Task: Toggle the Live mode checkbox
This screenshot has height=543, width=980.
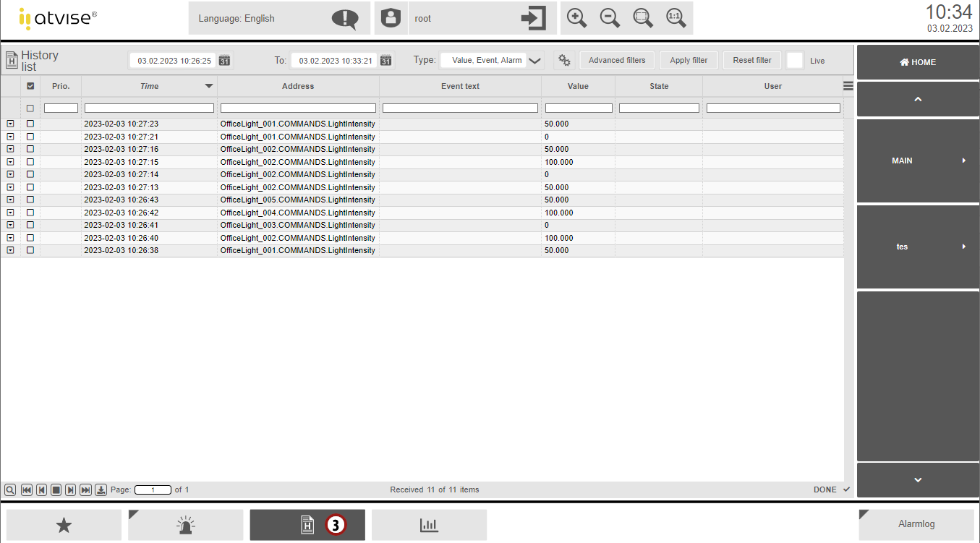Action: point(795,61)
